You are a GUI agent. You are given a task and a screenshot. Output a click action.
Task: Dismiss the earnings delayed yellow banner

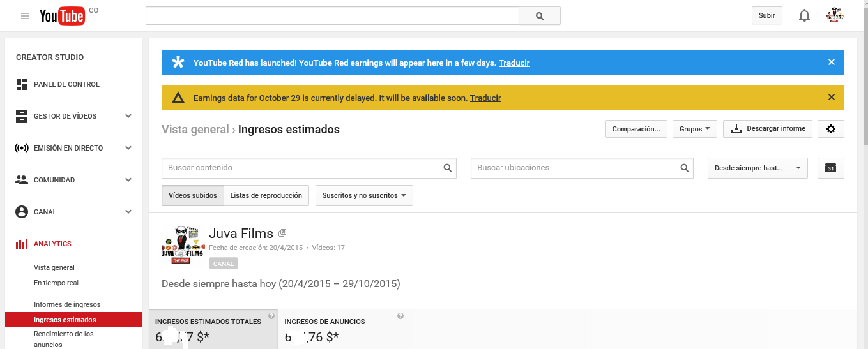832,98
